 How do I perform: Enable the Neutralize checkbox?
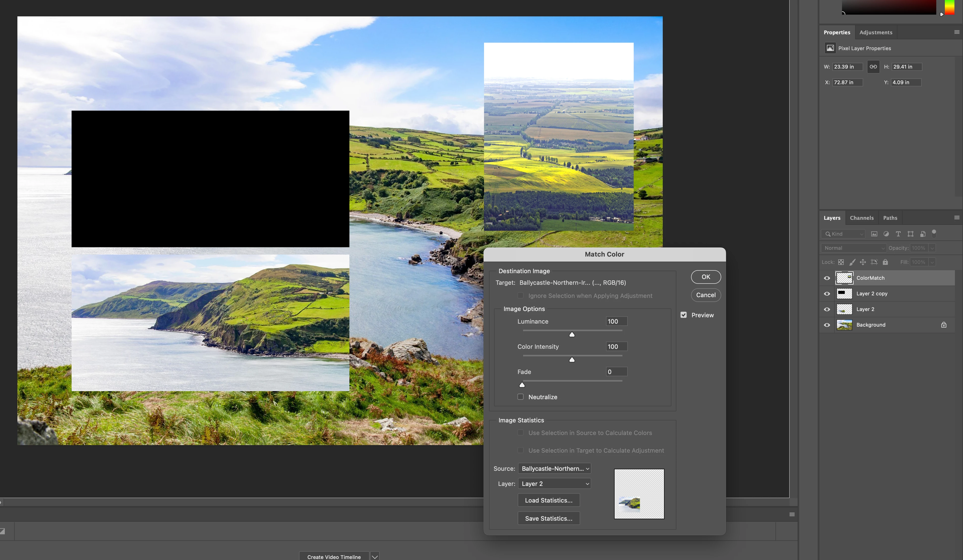pyautogui.click(x=521, y=397)
